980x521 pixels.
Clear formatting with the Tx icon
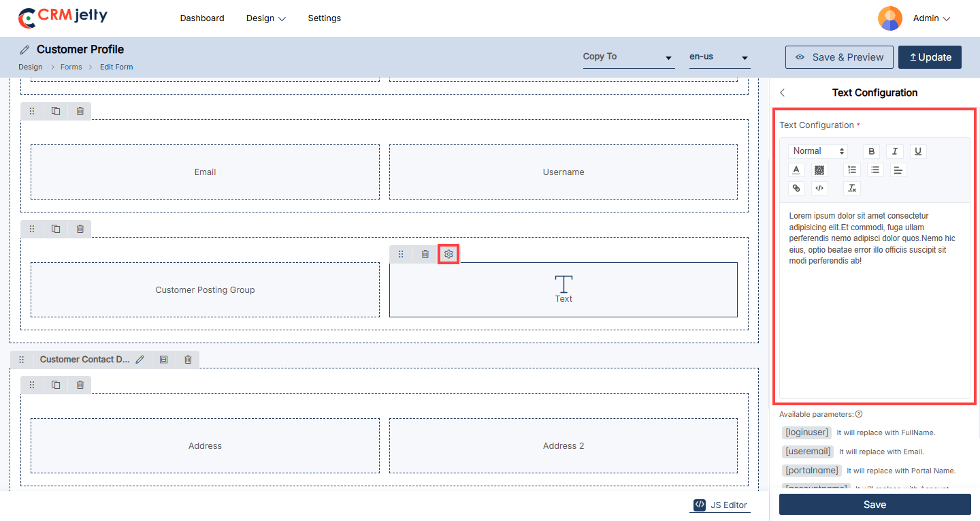852,188
